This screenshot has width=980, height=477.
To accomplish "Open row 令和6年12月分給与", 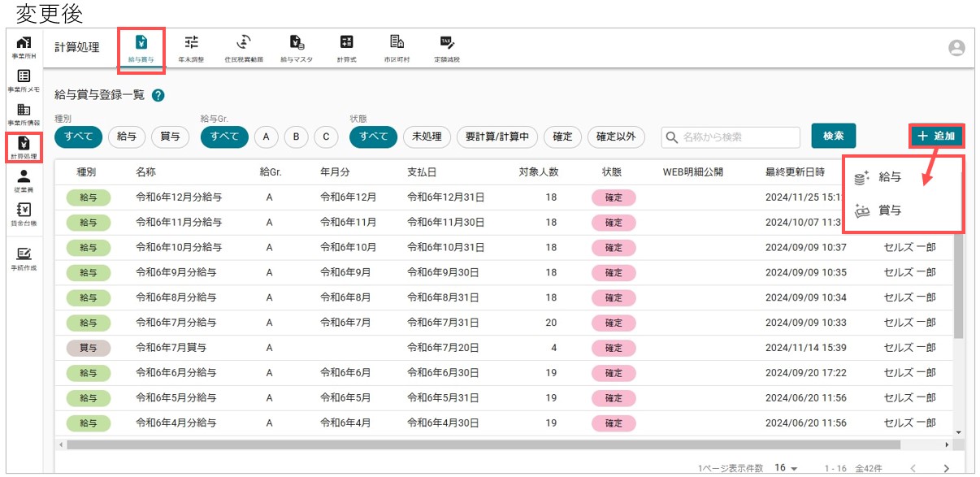I will pos(504,197).
